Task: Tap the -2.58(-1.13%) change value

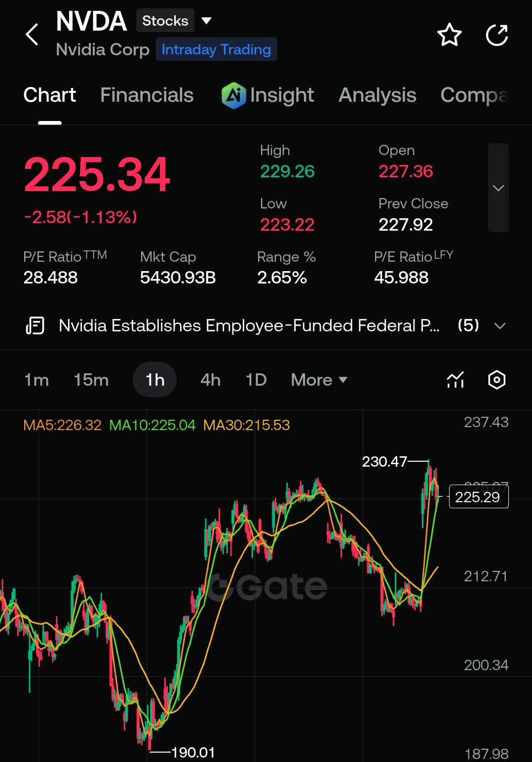Action: click(x=80, y=217)
